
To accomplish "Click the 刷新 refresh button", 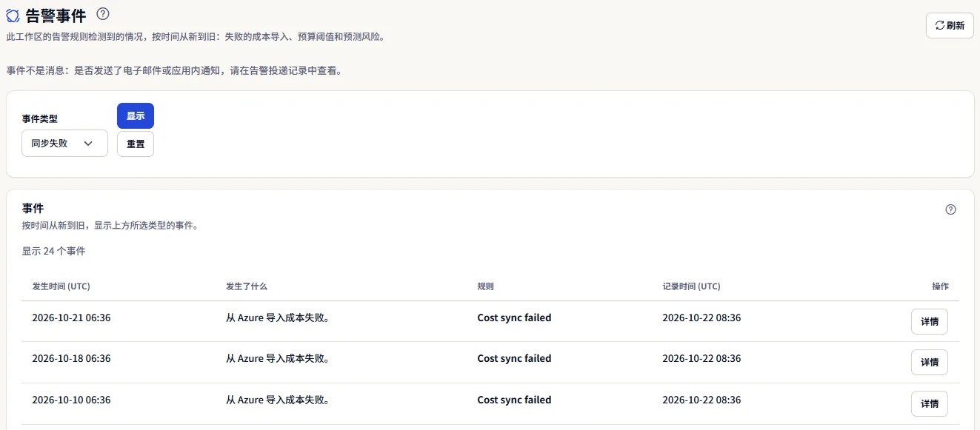I will click(950, 25).
